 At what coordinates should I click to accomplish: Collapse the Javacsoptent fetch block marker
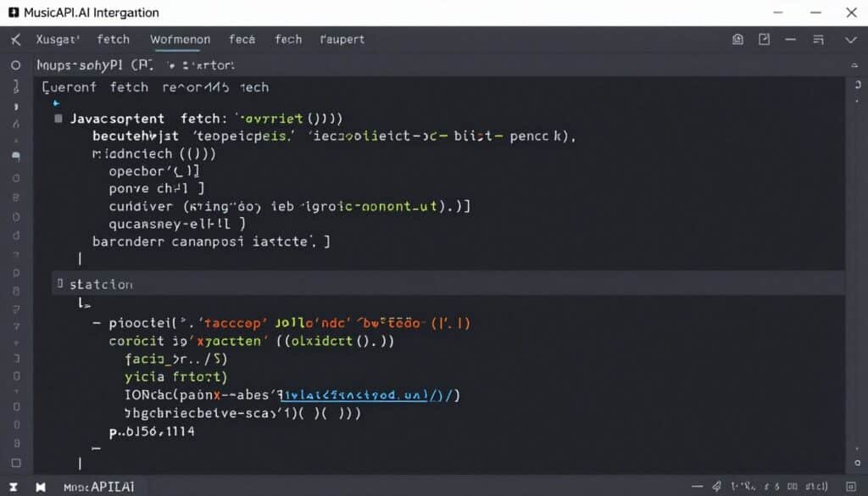58,119
